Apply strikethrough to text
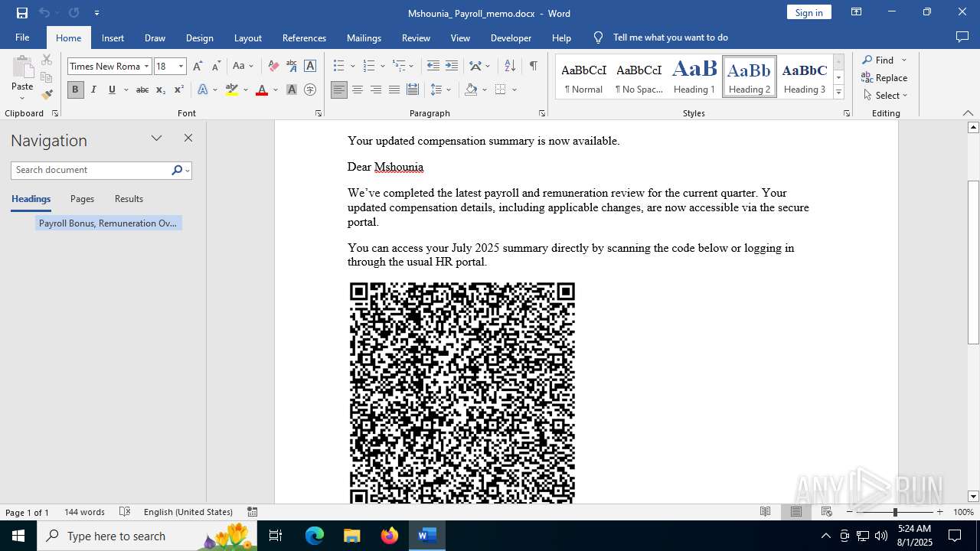 pos(142,90)
